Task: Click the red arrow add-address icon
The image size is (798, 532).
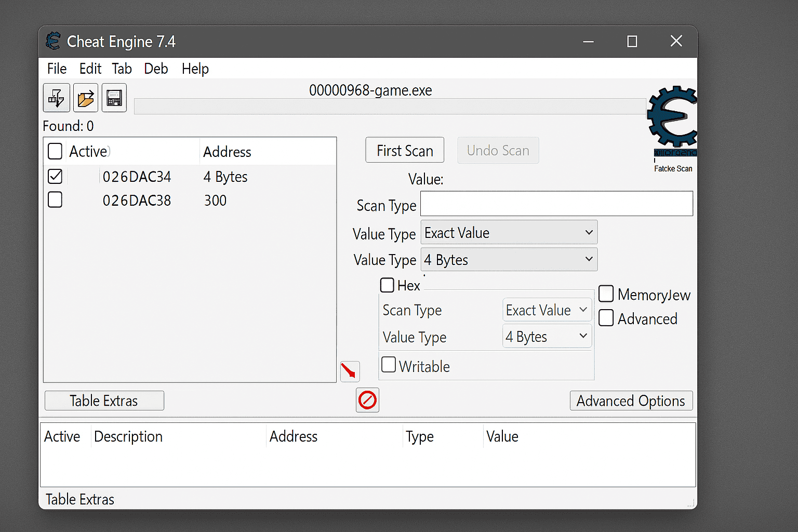Action: tap(350, 371)
